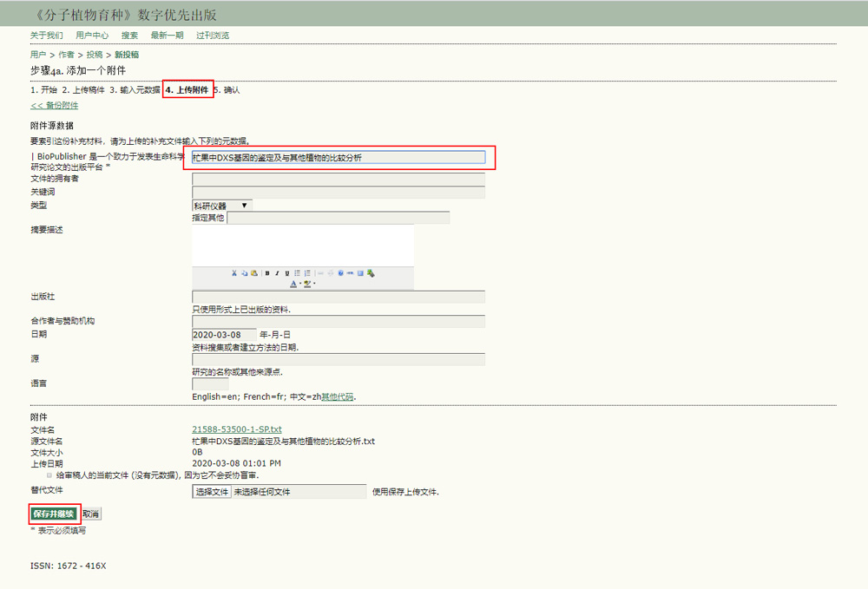Open the 21588-53500-1-SP.txt file link

pos(236,429)
